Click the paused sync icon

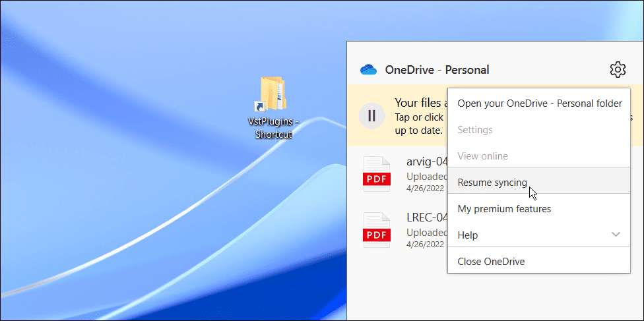371,116
